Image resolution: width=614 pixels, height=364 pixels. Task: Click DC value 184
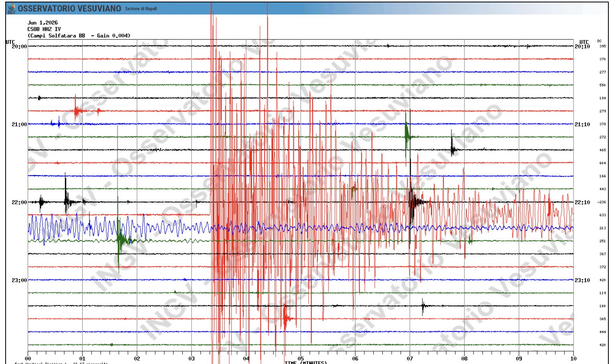[x=603, y=98]
